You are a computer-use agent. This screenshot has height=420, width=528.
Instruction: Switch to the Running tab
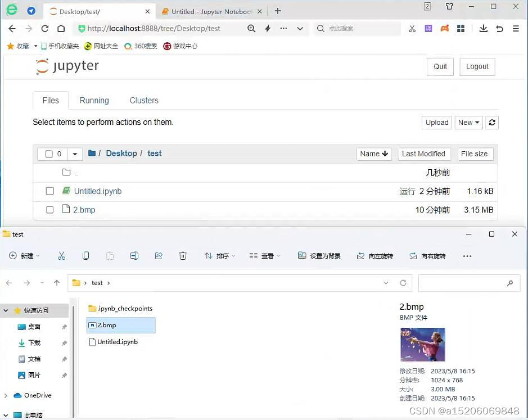[94, 101]
